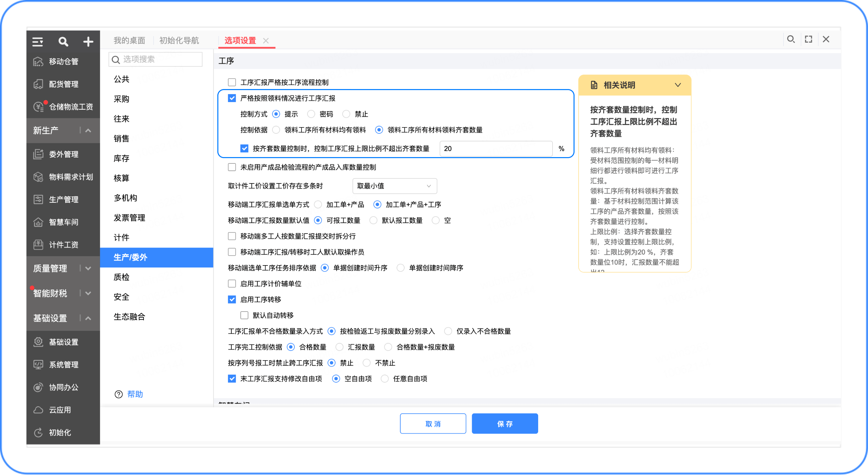The width and height of the screenshot is (868, 475).
Task: Switch to 我的桌面 tab
Action: point(130,41)
